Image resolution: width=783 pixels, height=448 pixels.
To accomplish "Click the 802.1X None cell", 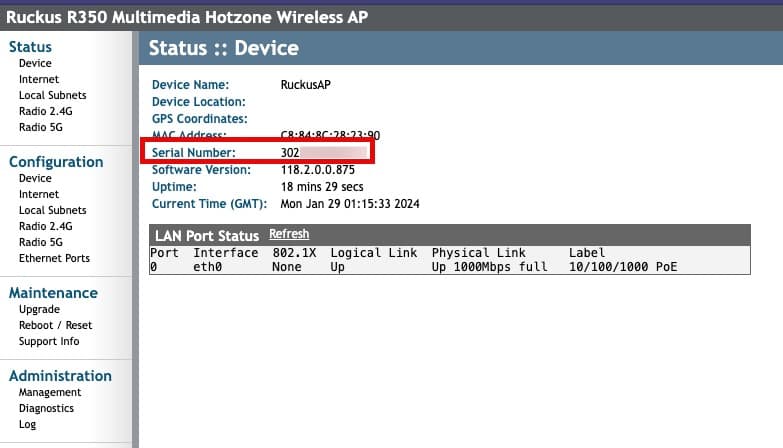I will pyautogui.click(x=287, y=267).
